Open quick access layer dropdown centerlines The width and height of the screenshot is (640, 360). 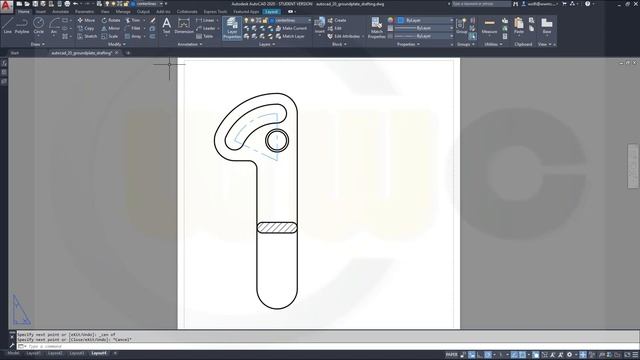(x=148, y=4)
